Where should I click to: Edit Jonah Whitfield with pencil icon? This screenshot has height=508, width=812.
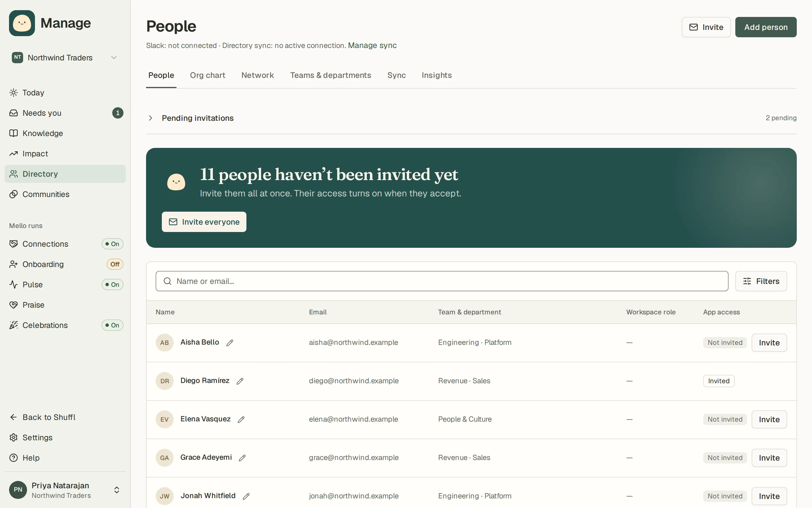[246, 496]
